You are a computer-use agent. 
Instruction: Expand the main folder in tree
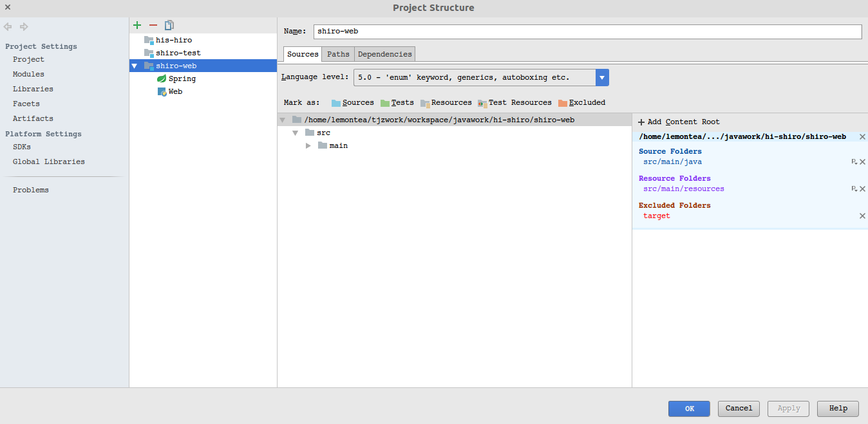[308, 146]
